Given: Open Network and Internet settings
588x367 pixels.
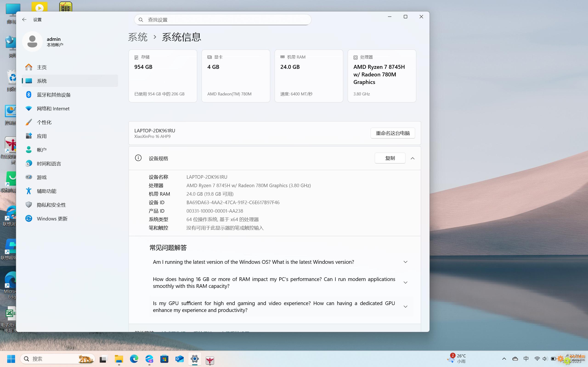Looking at the screenshot, I should coord(53,108).
